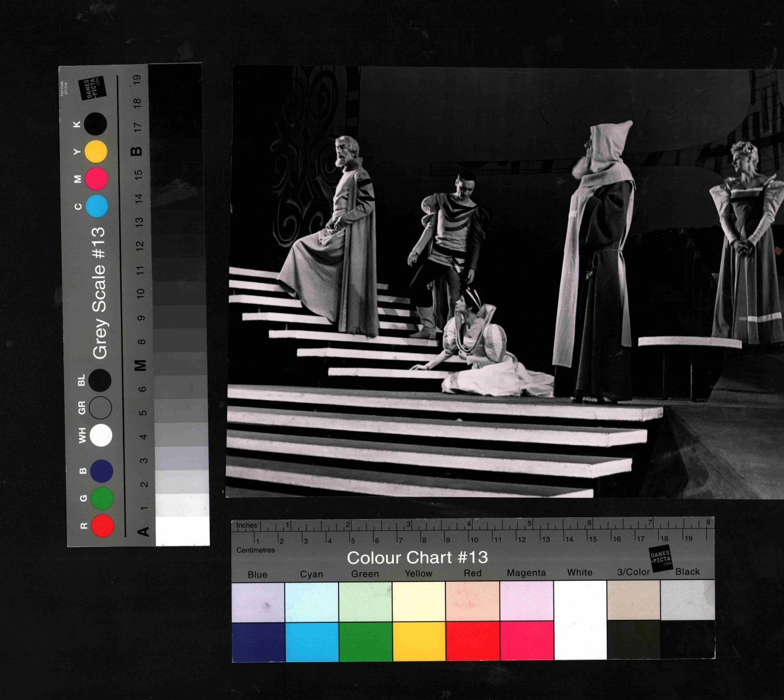784x700 pixels.
Task: Select the bright cyan swatch under Cyan label
Action: pyautogui.click(x=312, y=641)
